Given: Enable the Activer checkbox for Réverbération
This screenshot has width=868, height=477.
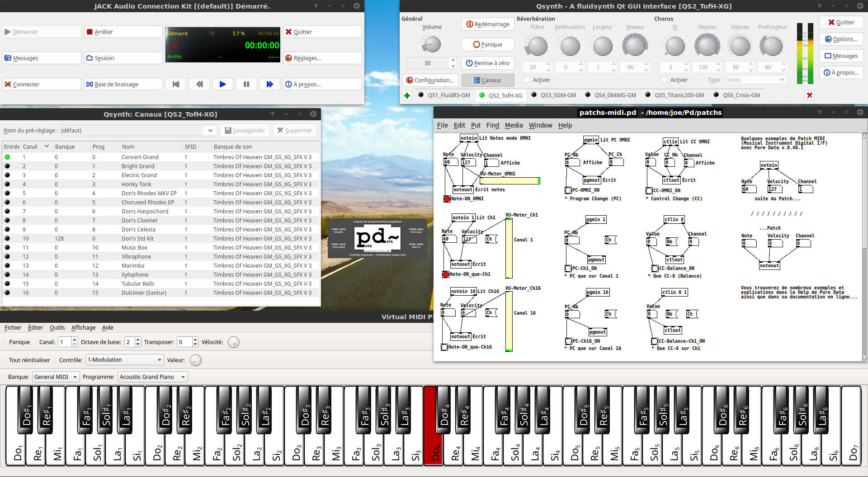Looking at the screenshot, I should click(x=527, y=80).
